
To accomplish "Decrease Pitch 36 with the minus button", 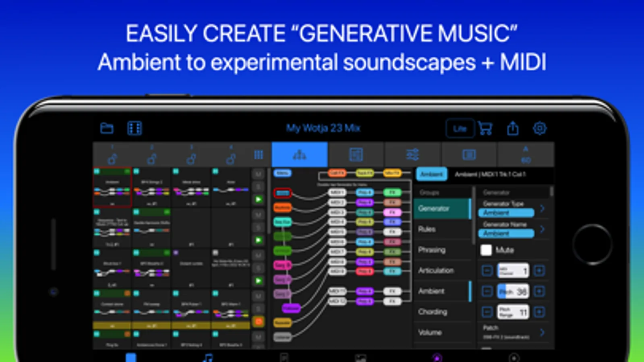I will click(x=487, y=291).
